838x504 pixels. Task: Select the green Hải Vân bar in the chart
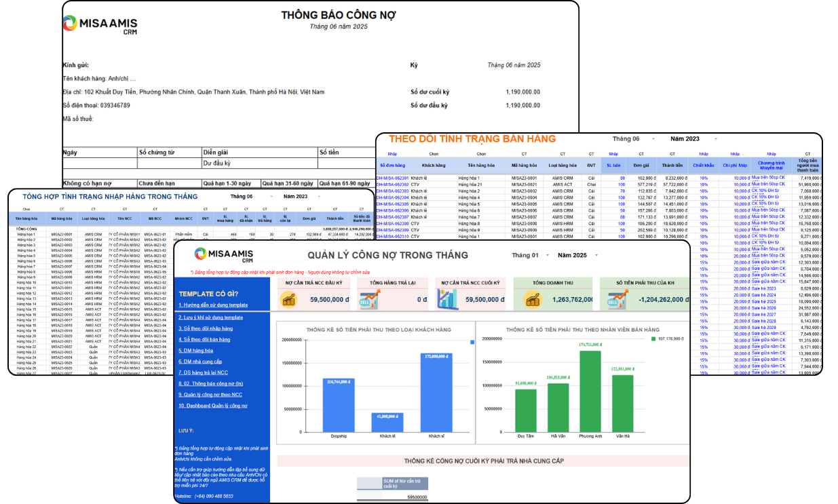[558, 408]
